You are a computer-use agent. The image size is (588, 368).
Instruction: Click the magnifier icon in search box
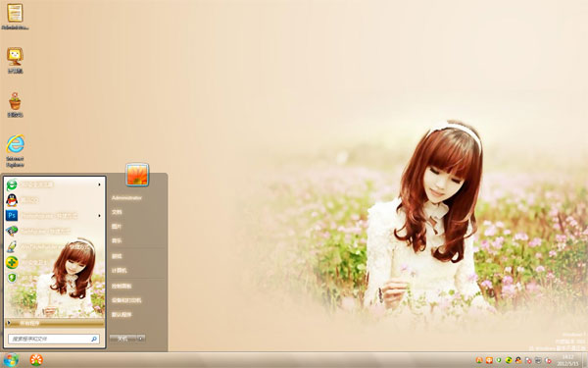click(94, 340)
